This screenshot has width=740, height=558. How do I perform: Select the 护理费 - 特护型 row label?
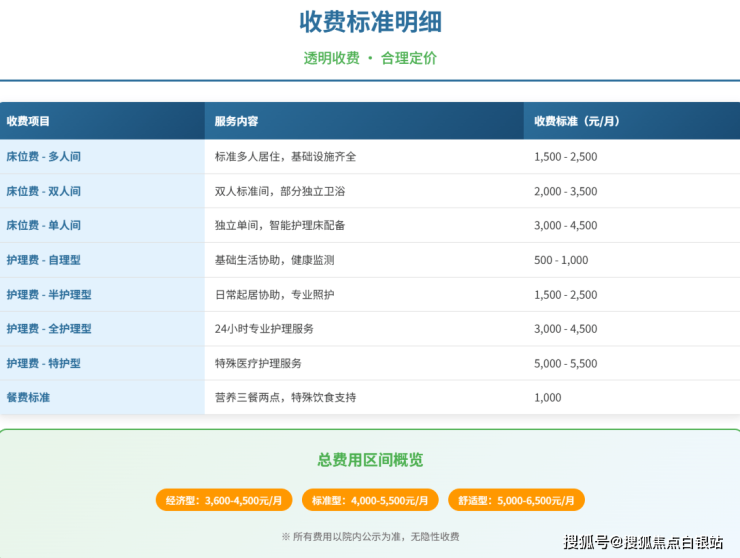43,364
